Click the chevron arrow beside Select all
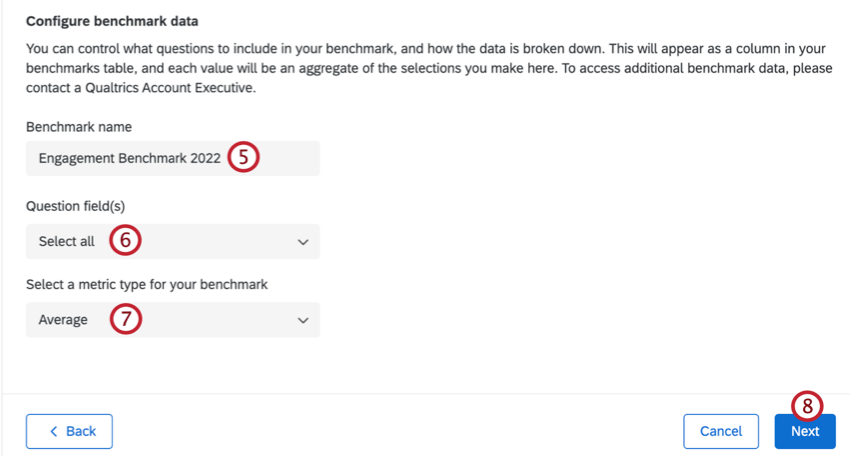Image resolution: width=850 pixels, height=456 pixels. [x=303, y=242]
